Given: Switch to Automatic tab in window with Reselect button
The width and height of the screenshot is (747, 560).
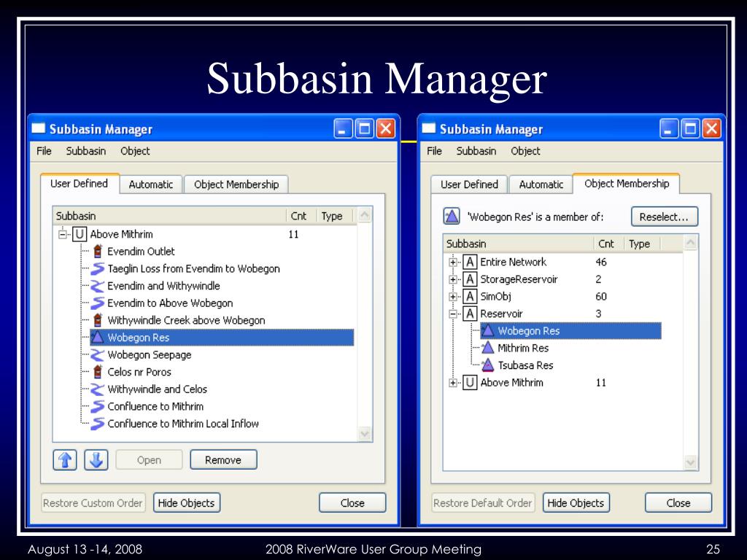Looking at the screenshot, I should [541, 184].
